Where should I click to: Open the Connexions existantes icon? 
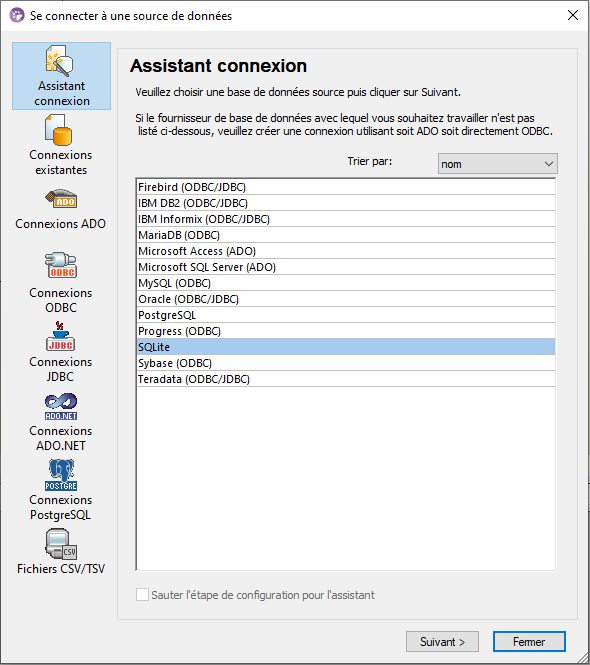59,130
